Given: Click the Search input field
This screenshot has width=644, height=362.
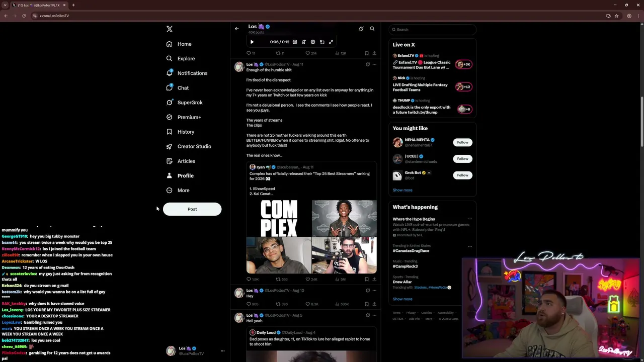Looking at the screenshot, I should pos(432,30).
